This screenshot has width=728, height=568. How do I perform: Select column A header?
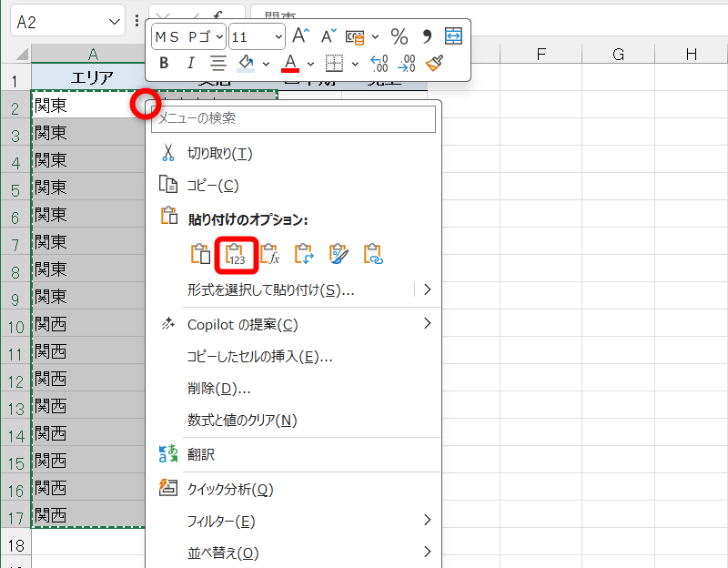(x=88, y=54)
